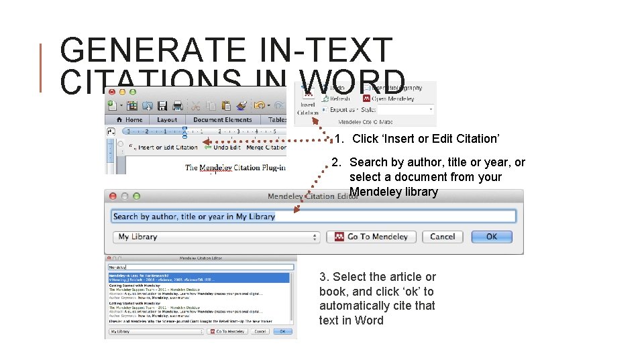Click the template gallery icon in Word toolbar
Screen dimensions: 644x362
point(132,106)
